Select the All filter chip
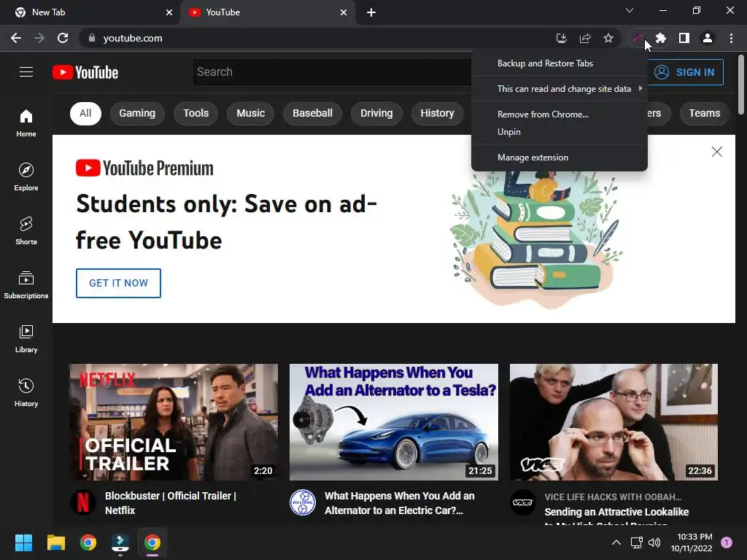This screenshot has height=560, width=747. click(85, 113)
